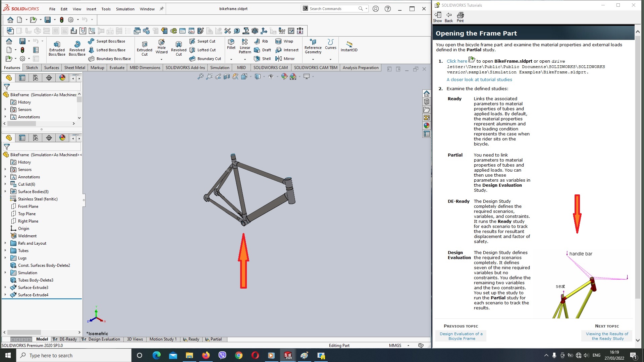Choose the Linear Pattern tool
Screen dimensions: 644x362
(245, 46)
